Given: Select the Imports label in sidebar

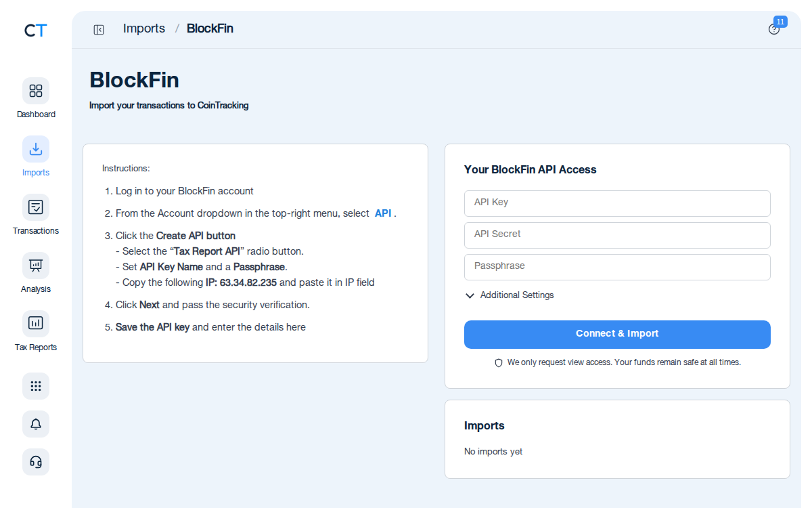Looking at the screenshot, I should (x=36, y=173).
